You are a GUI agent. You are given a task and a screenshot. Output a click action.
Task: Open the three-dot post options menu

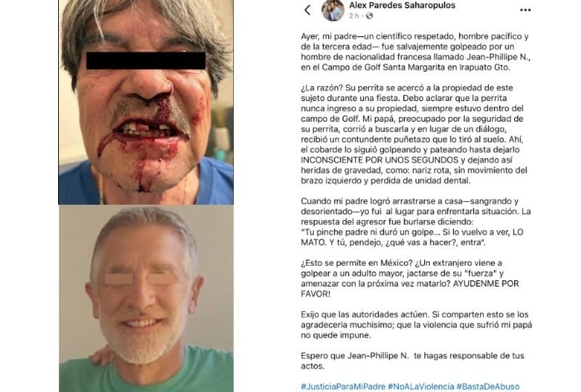click(x=525, y=10)
